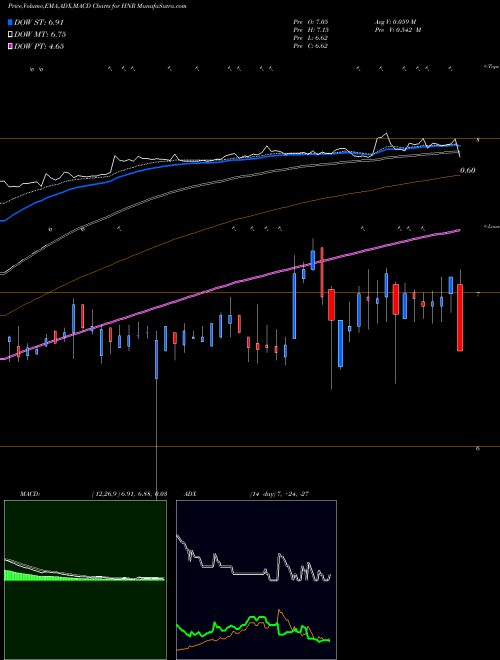The image size is (500, 660).
Task: Click the ADX '(14 day)' values text
Action: pyautogui.click(x=279, y=494)
